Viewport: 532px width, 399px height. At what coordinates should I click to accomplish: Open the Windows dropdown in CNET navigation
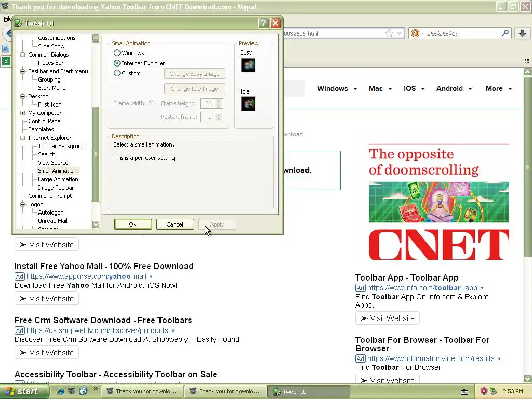tap(337, 88)
